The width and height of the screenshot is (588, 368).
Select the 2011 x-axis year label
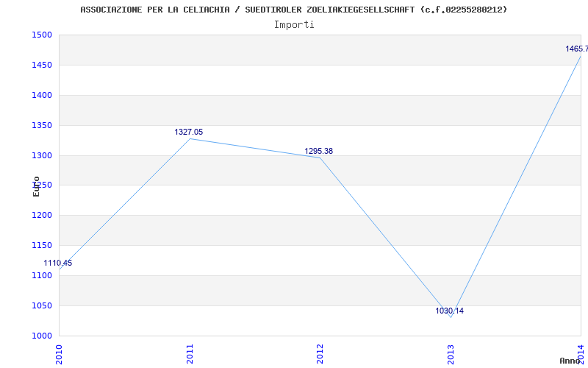coord(190,354)
